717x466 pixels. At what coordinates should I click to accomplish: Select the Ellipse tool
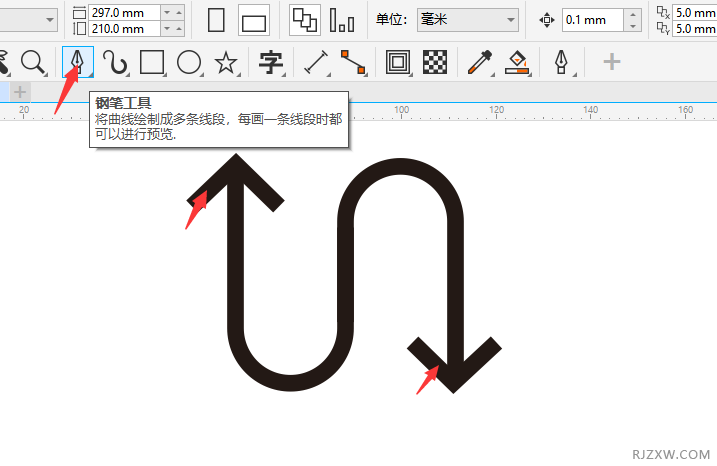point(189,62)
